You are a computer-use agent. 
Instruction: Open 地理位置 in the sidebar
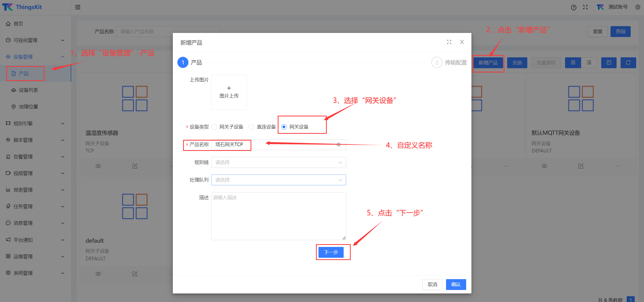click(x=35, y=107)
